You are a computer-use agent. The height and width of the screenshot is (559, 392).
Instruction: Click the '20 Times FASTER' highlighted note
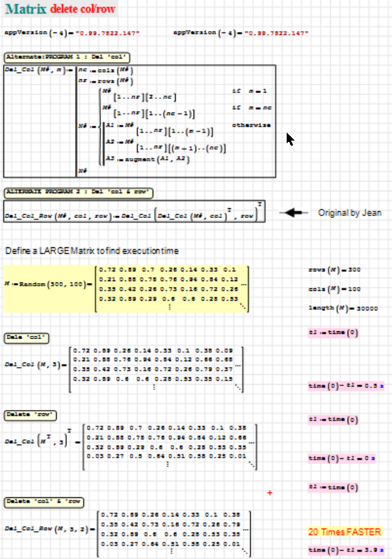coord(345,532)
